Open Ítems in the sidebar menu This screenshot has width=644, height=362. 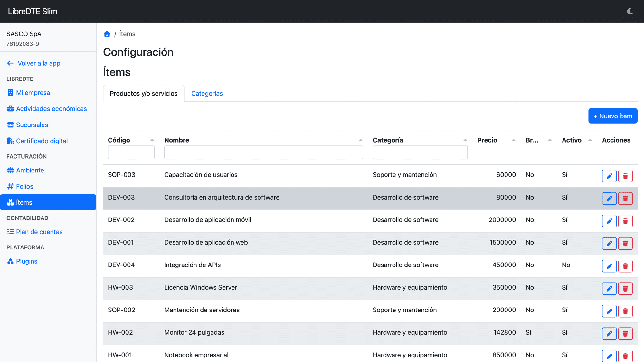tap(48, 202)
